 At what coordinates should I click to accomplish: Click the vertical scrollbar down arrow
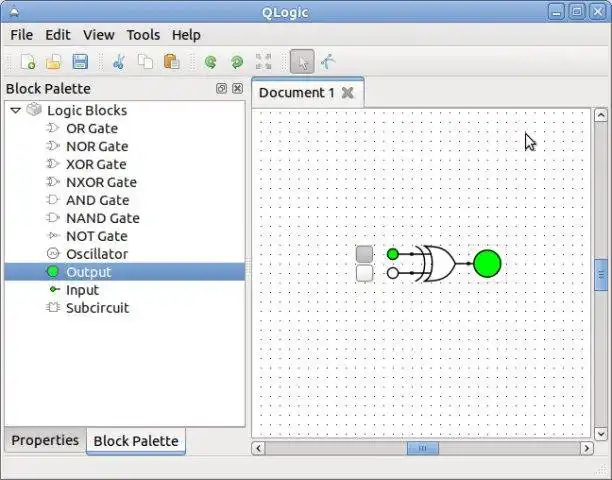click(x=600, y=433)
